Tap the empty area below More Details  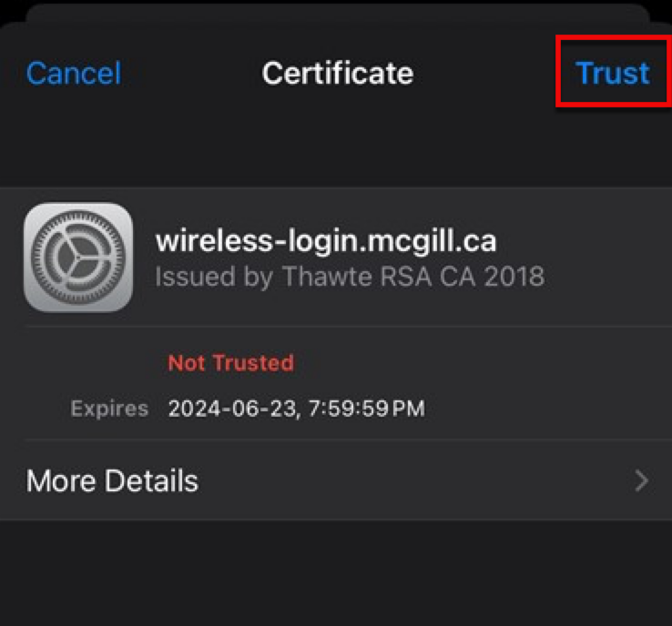click(x=336, y=573)
